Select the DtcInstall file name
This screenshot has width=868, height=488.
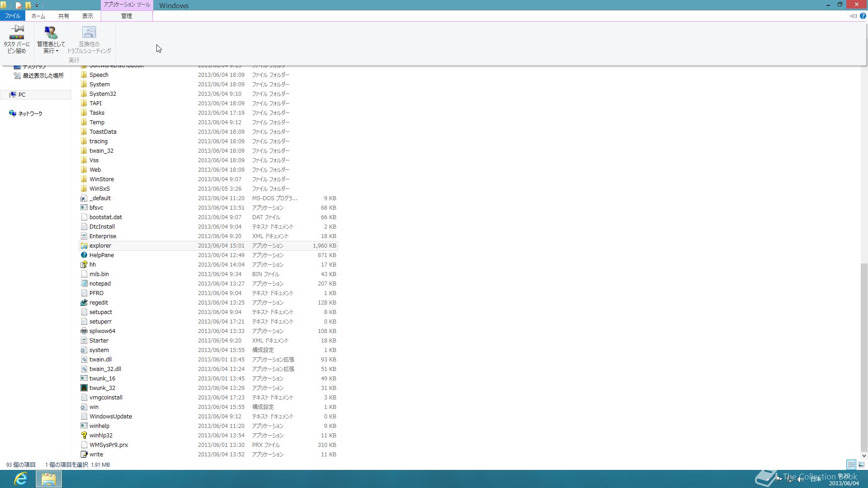(102, 227)
